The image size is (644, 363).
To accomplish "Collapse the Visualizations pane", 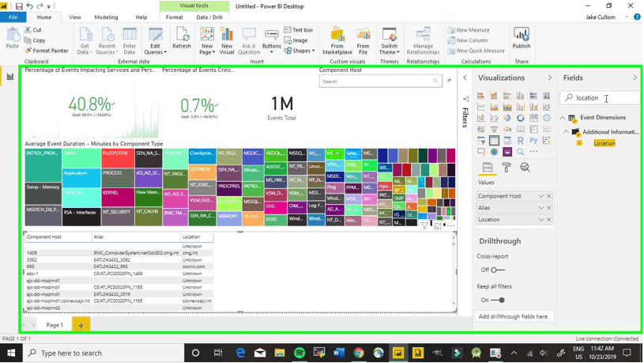I will pyautogui.click(x=549, y=78).
